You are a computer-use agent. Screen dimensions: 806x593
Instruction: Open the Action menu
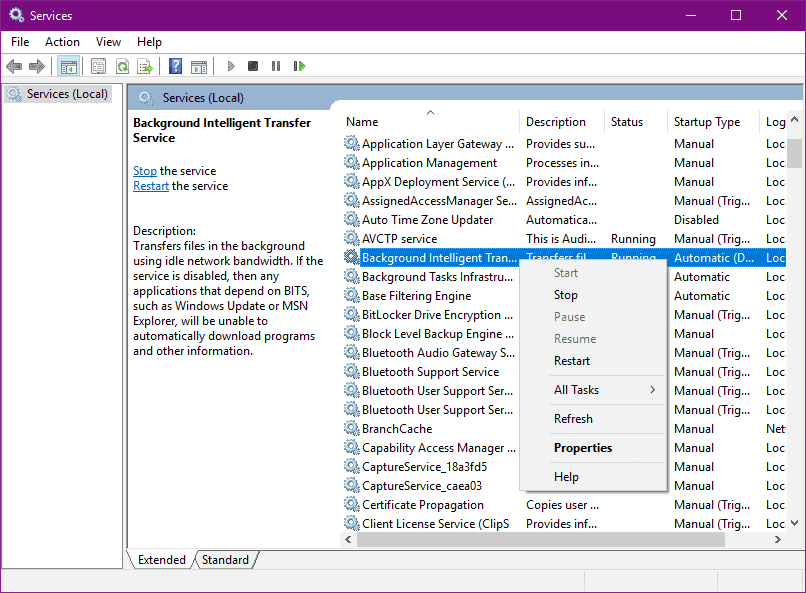click(62, 41)
